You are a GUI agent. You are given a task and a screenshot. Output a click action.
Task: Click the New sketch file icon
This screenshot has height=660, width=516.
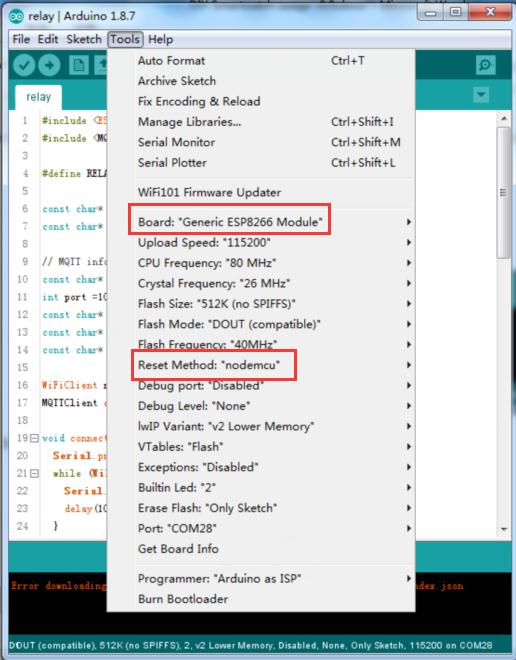(x=79, y=65)
